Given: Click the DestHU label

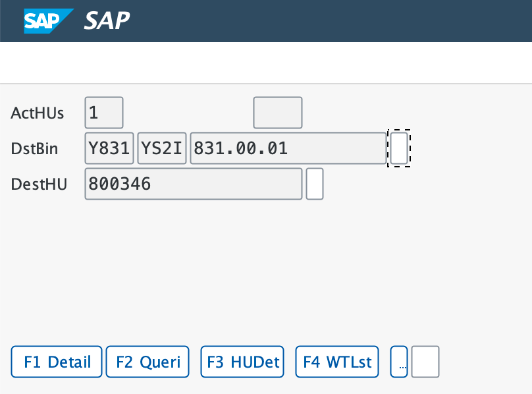Looking at the screenshot, I should coord(37,184).
